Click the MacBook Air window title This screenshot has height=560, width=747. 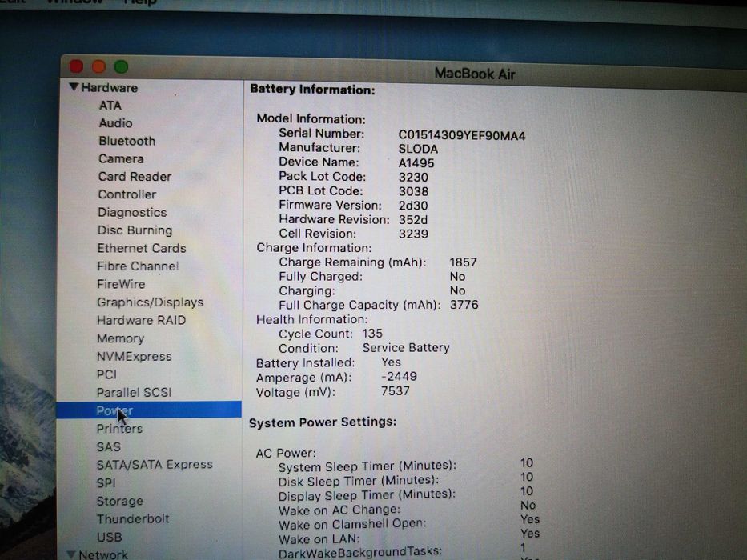[x=475, y=74]
